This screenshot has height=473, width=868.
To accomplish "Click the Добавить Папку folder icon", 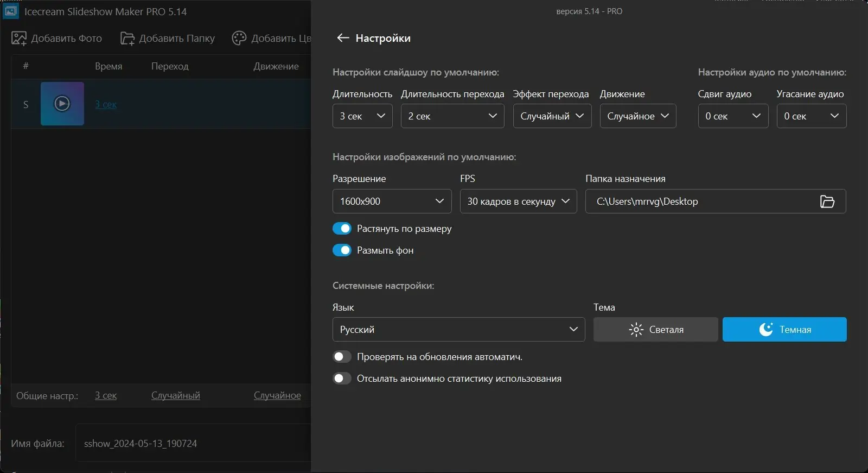I will 127,39.
